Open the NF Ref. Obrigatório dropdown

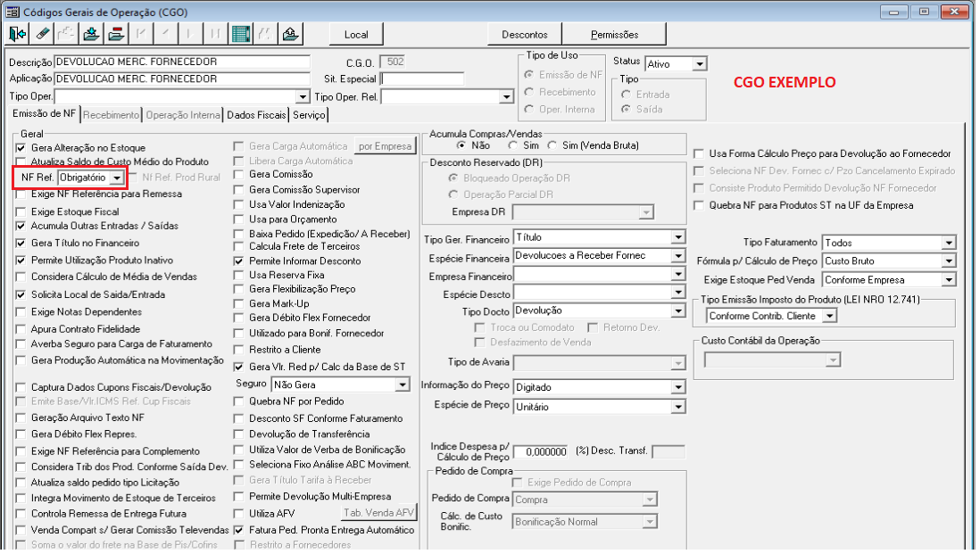point(117,178)
